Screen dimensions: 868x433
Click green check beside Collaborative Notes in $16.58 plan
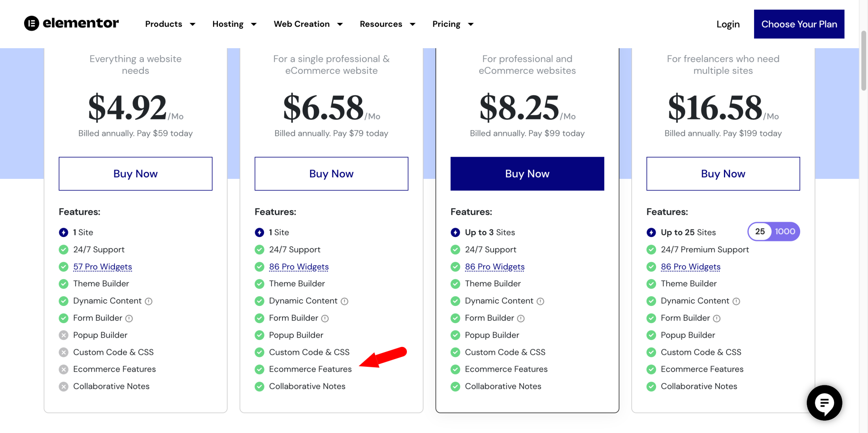651,386
